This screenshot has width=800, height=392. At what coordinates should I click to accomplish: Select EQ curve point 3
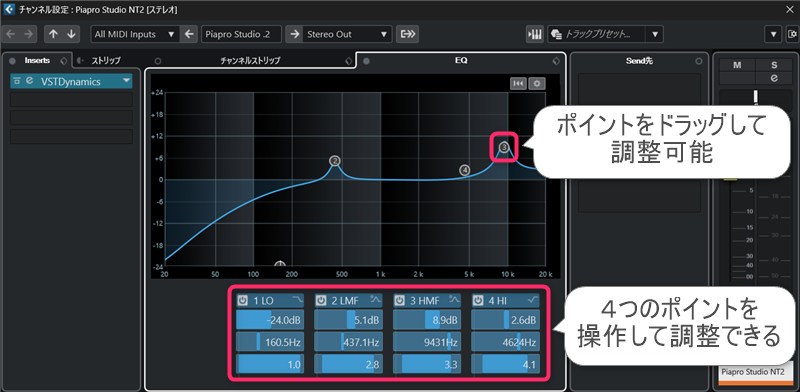tap(504, 147)
